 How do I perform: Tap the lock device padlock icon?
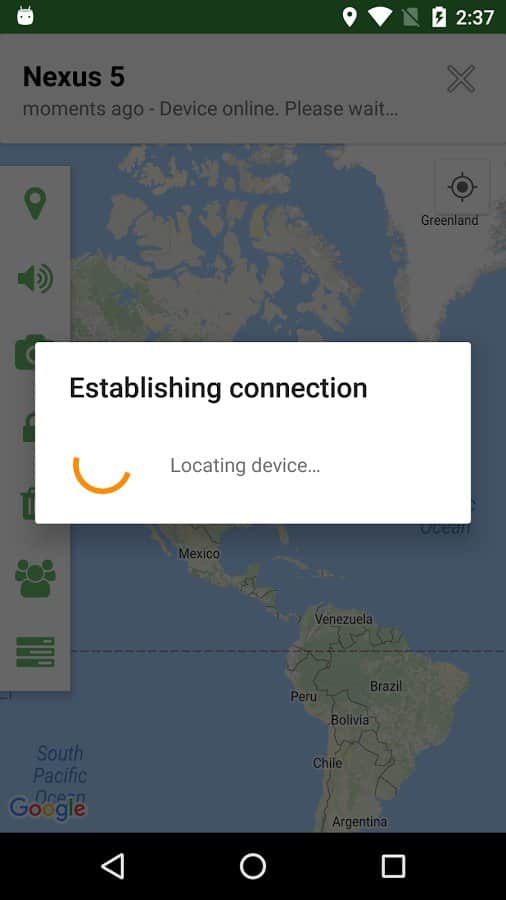[29, 428]
